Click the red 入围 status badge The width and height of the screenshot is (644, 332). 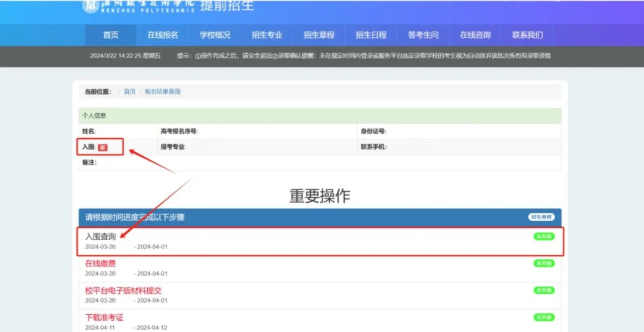(103, 147)
